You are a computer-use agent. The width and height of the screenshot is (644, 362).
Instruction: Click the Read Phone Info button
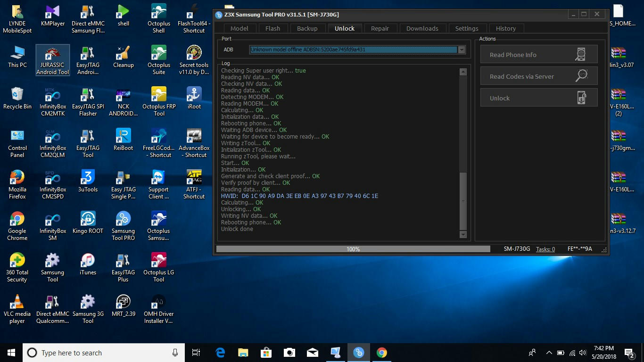pyautogui.click(x=539, y=55)
